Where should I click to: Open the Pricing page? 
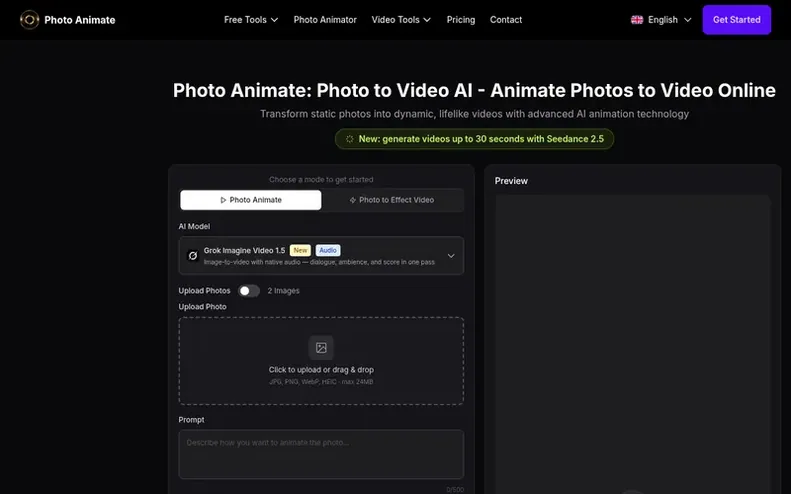(x=461, y=20)
